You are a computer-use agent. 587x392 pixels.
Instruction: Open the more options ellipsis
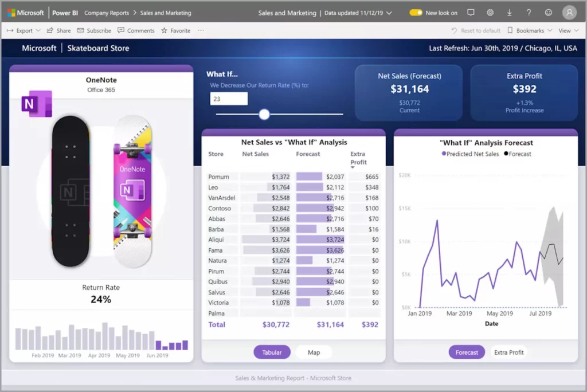[201, 30]
